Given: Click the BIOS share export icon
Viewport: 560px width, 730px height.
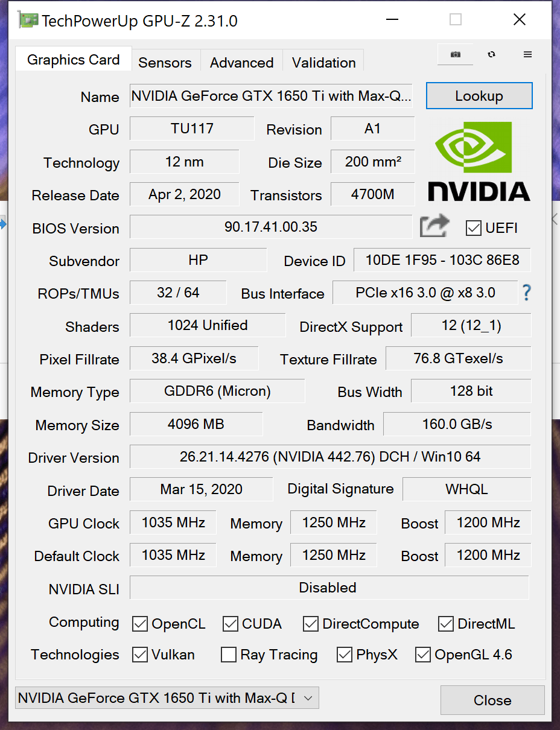Looking at the screenshot, I should [434, 227].
